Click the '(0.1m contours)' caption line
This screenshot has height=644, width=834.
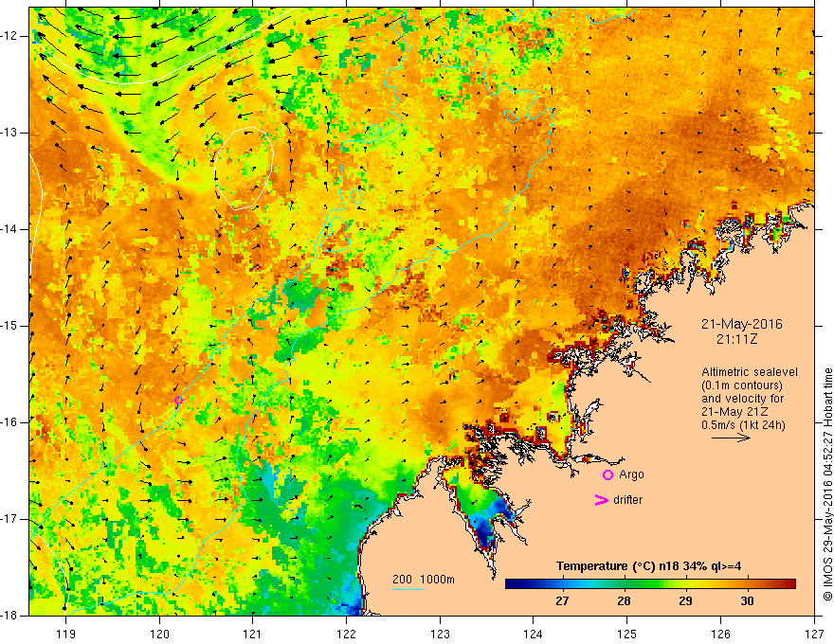[x=742, y=385]
